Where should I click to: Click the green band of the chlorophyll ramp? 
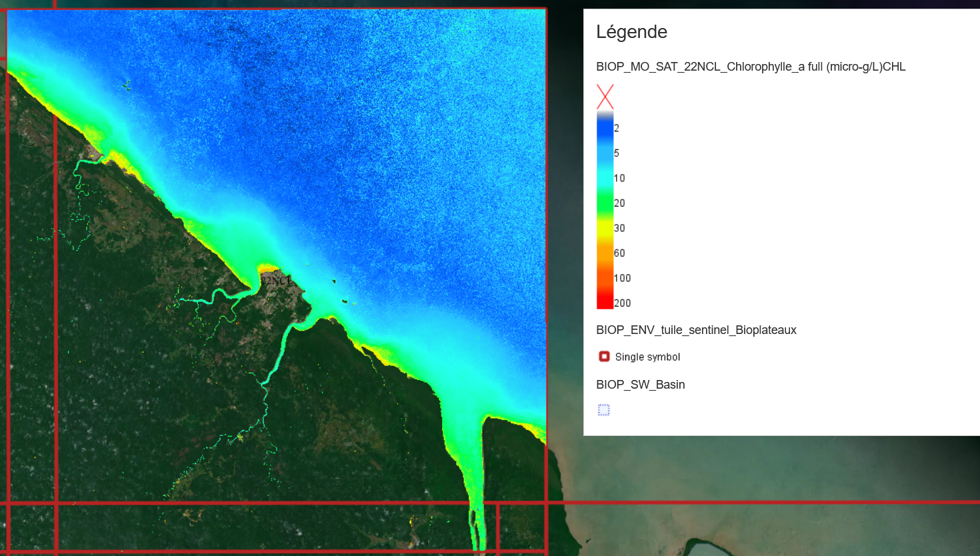click(605, 200)
